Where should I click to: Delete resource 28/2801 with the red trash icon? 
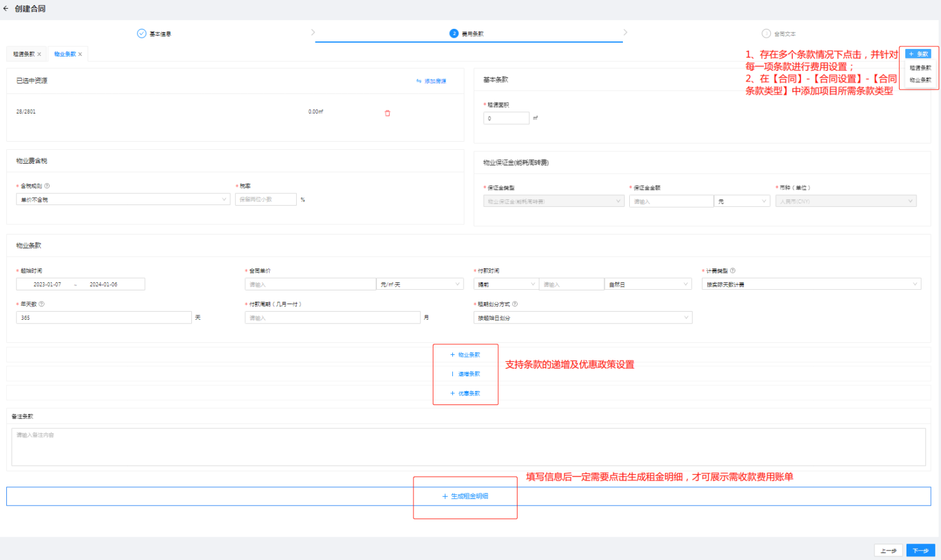tap(387, 114)
